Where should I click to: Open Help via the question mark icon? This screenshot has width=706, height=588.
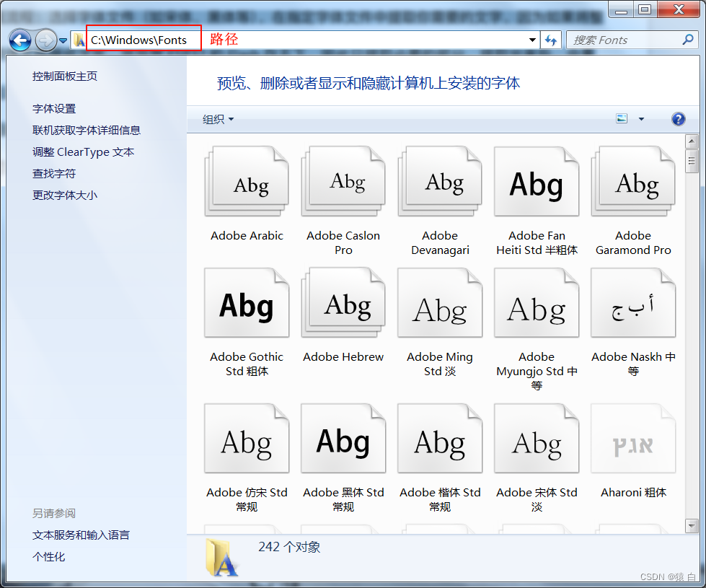(678, 118)
